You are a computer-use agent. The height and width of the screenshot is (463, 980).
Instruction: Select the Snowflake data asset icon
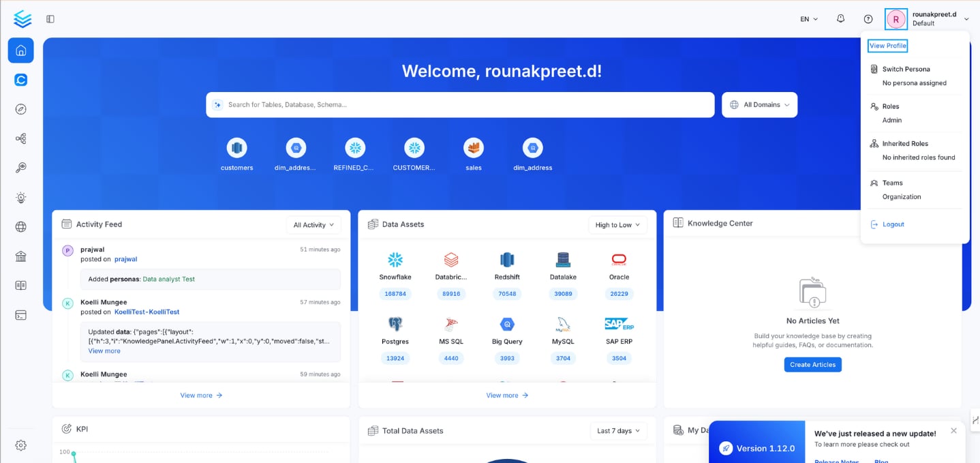(395, 260)
